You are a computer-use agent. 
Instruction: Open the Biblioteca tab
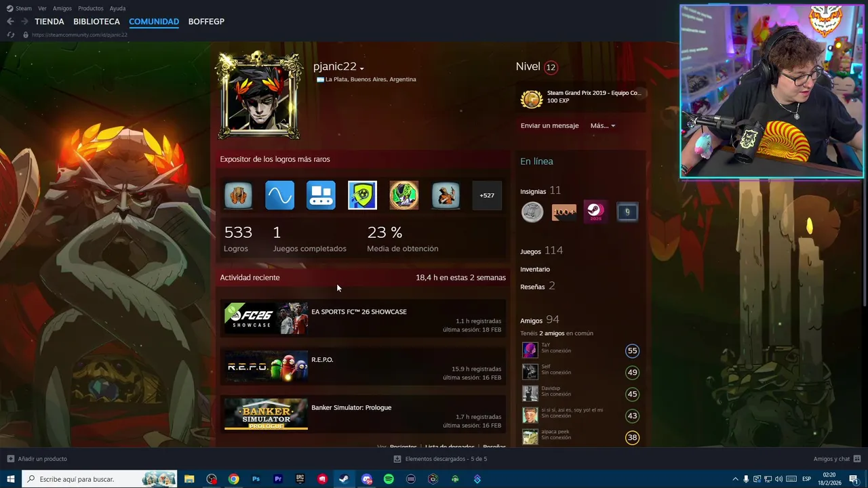[x=96, y=22]
